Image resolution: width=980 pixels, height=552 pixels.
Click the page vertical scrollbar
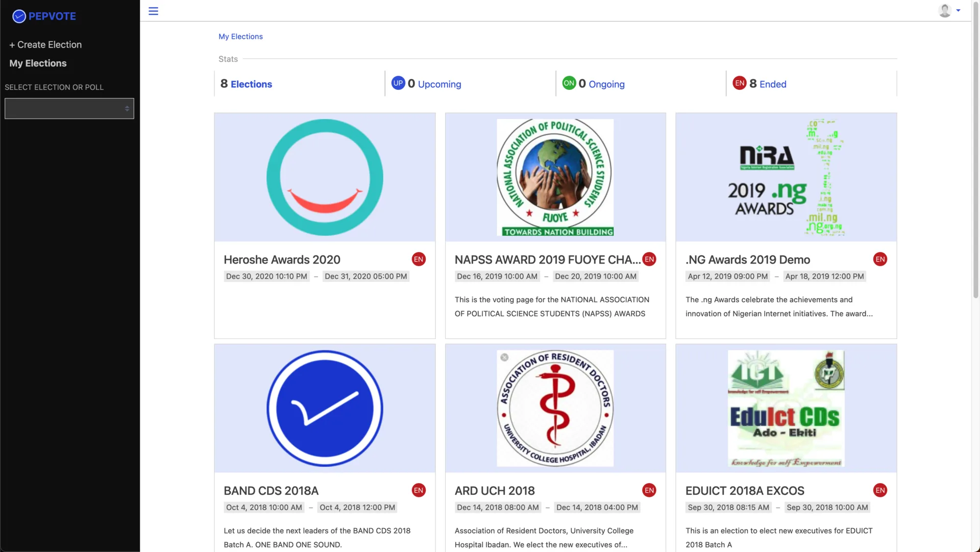point(975,150)
